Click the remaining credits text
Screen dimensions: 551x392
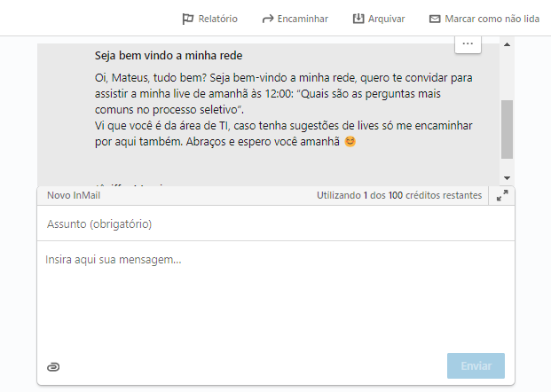(399, 195)
